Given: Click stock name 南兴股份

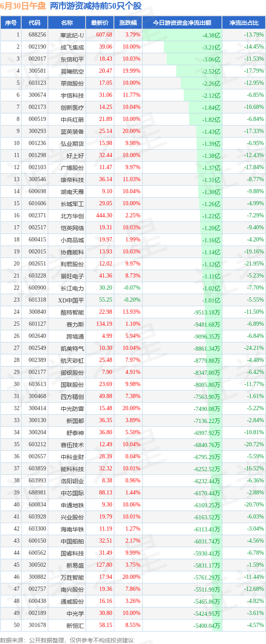Looking at the screenshot, I should pyautogui.click(x=72, y=589).
